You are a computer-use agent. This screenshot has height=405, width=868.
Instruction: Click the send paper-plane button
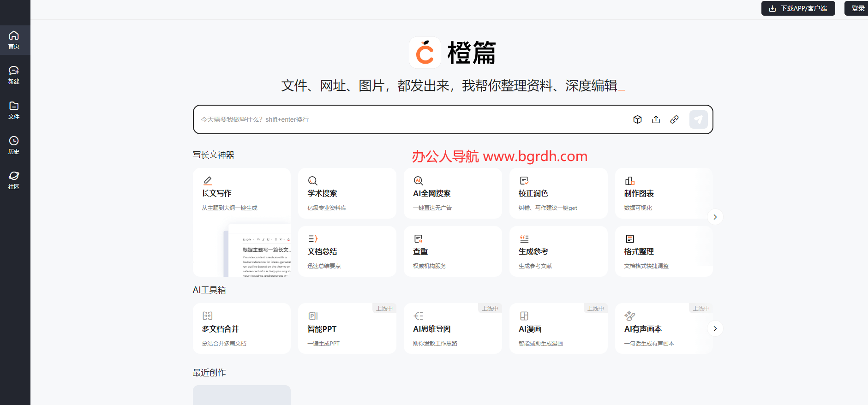(x=698, y=119)
